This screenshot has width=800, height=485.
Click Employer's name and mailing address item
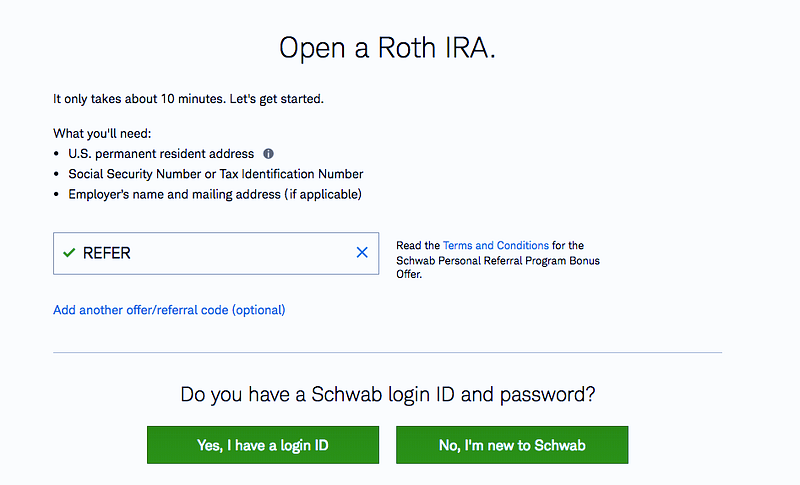(x=214, y=194)
